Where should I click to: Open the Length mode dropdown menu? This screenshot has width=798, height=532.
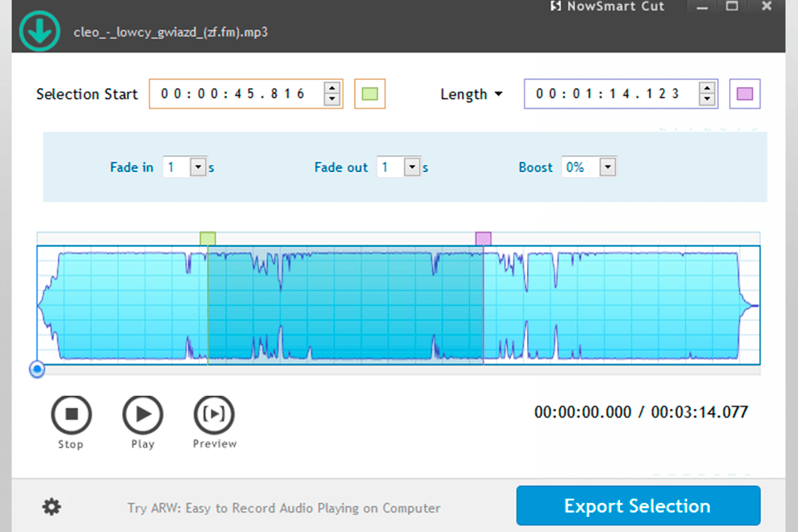click(471, 94)
